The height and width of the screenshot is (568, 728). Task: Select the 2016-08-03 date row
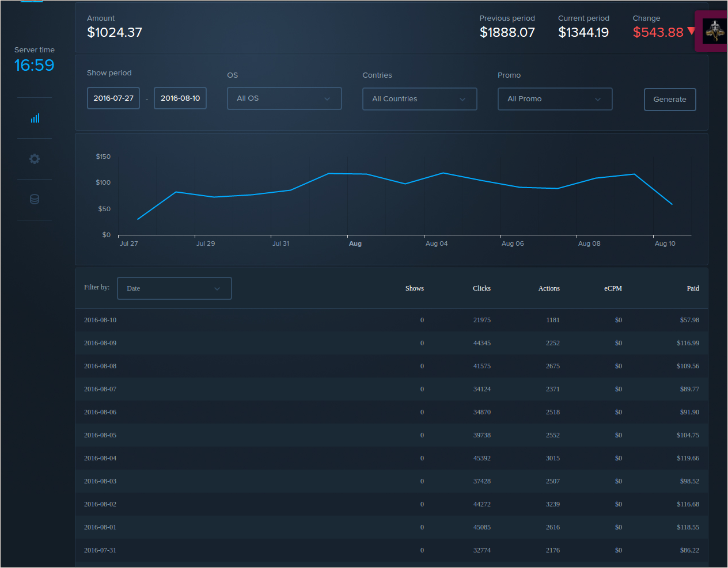coord(392,481)
